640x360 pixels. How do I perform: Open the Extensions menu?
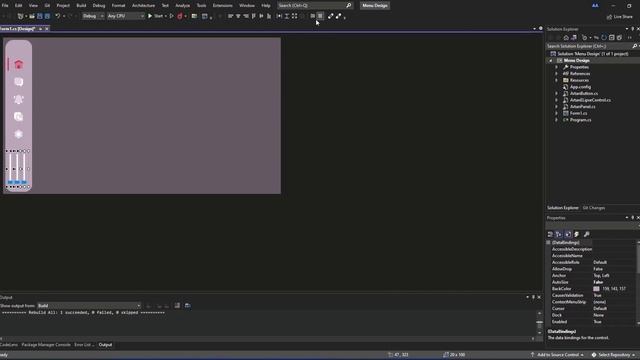(222, 6)
